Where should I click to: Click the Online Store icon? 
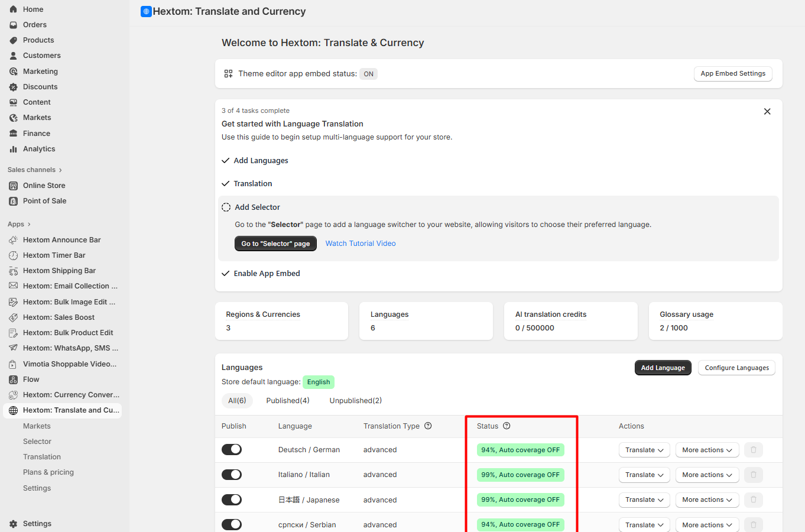pos(13,186)
